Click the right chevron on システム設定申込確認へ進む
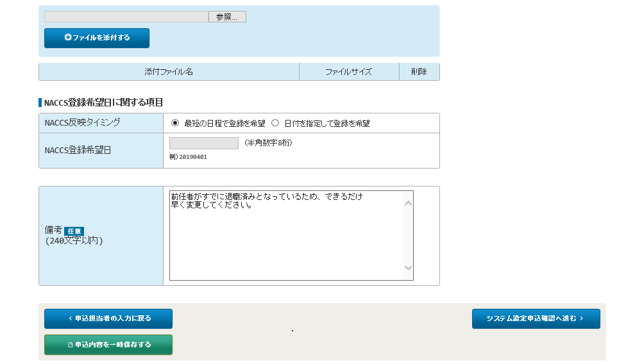 [581, 318]
